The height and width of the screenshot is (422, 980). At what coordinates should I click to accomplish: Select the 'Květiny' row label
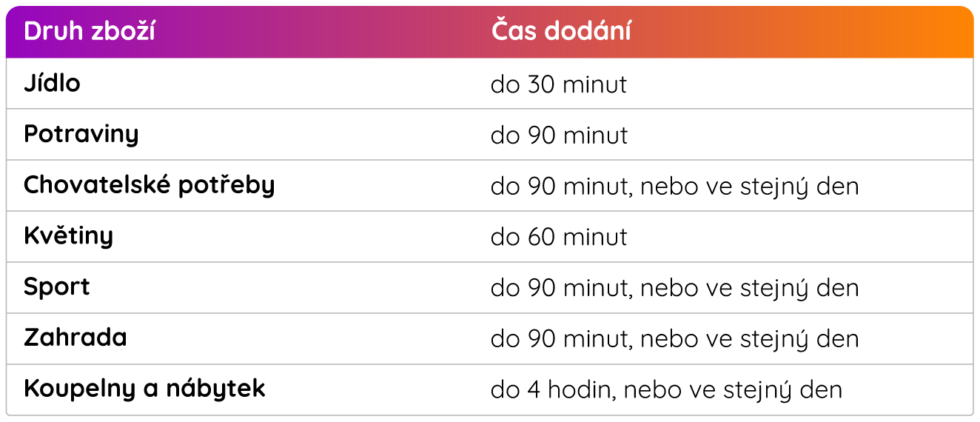pos(69,236)
